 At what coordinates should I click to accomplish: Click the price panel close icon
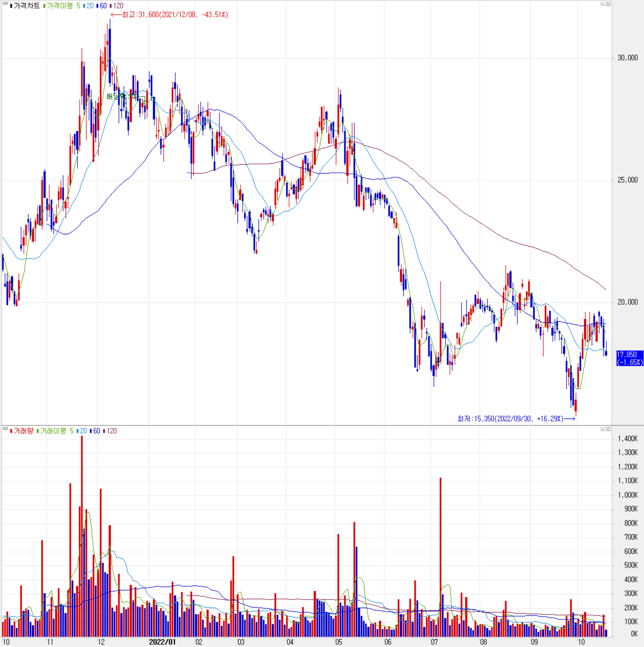pyautogui.click(x=608, y=4)
